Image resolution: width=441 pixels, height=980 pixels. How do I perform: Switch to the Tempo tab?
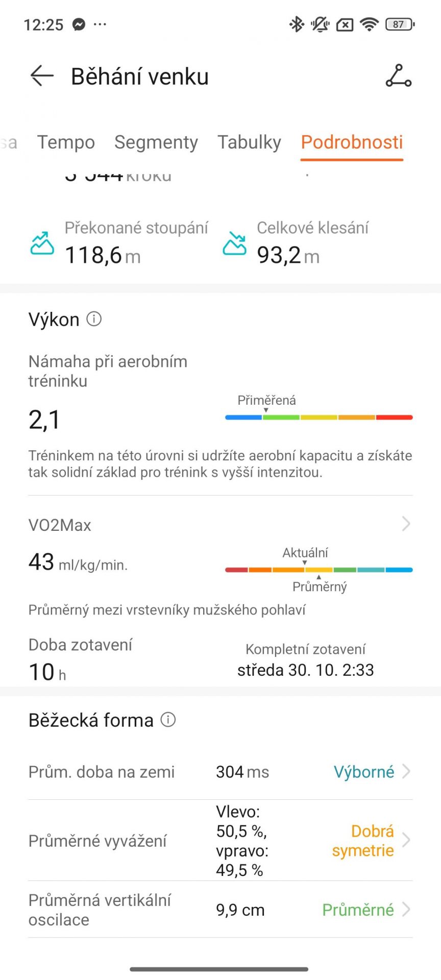(x=66, y=142)
